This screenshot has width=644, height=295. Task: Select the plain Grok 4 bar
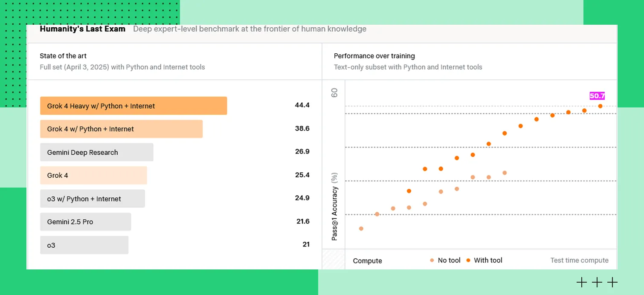point(93,175)
